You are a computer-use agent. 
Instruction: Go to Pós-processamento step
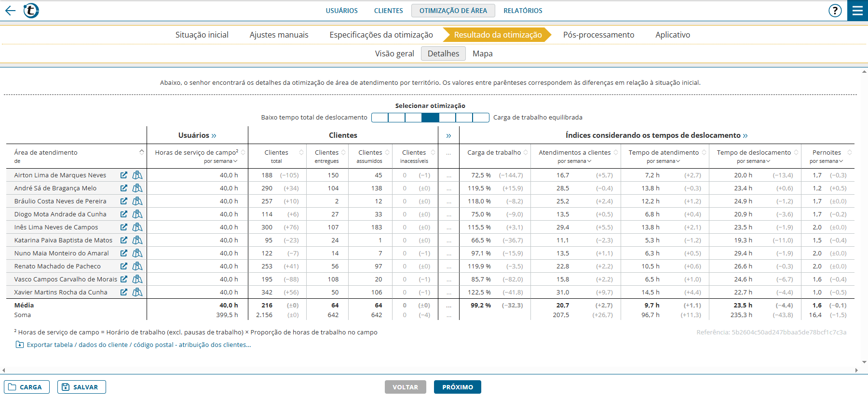coord(598,35)
